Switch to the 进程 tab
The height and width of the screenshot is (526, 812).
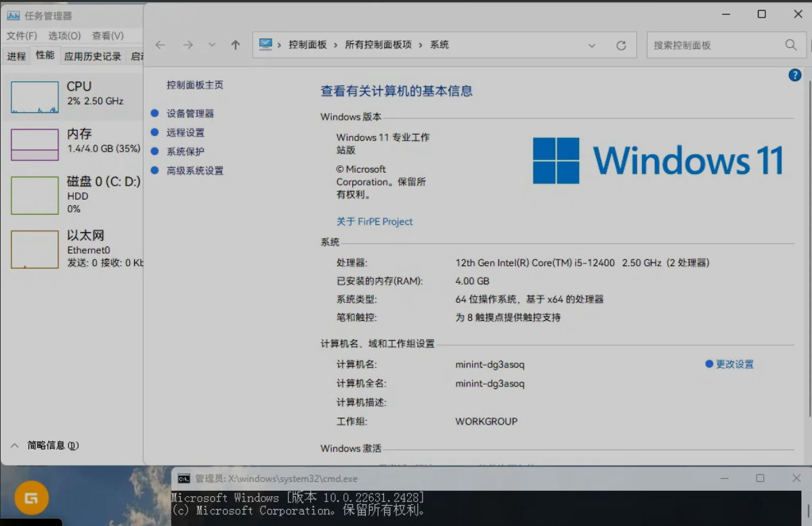tap(16, 56)
